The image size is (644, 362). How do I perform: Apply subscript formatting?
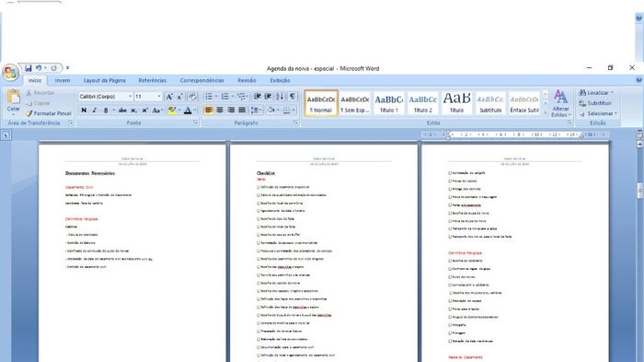(x=134, y=111)
